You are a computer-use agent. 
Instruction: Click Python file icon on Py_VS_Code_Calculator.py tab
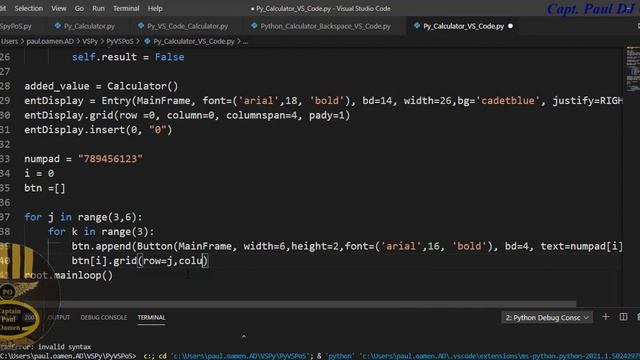coord(141,26)
